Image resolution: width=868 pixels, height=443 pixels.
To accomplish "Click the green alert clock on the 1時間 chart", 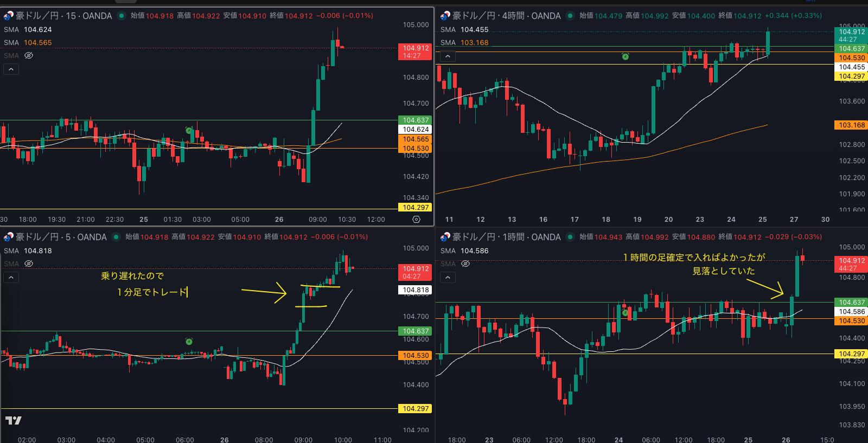I will tap(625, 312).
